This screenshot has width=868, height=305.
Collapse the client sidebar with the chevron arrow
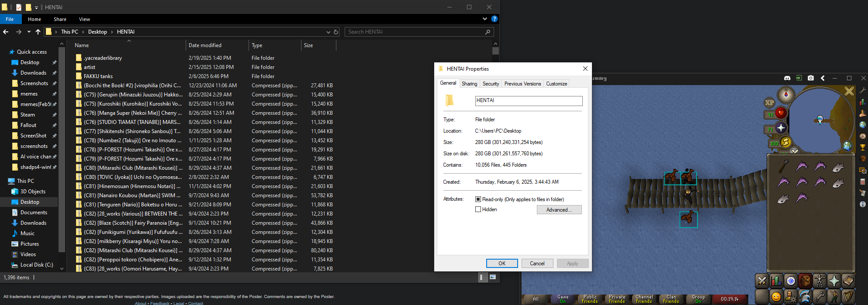point(823,78)
